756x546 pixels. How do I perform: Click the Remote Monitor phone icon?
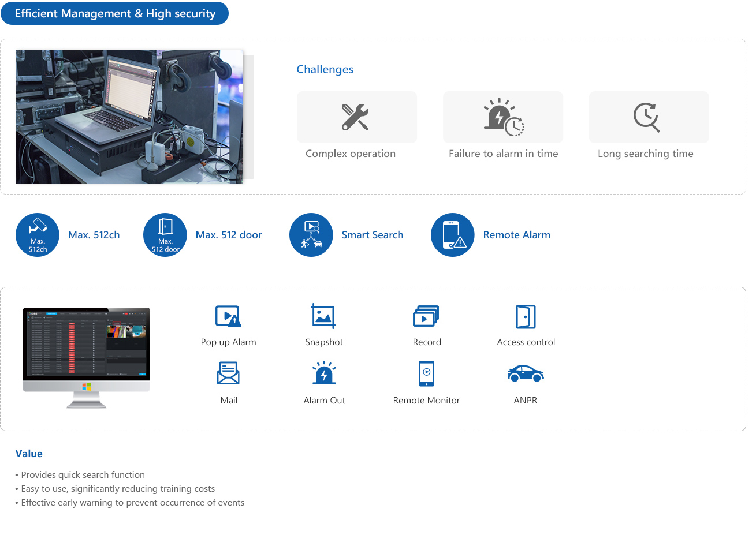point(426,373)
